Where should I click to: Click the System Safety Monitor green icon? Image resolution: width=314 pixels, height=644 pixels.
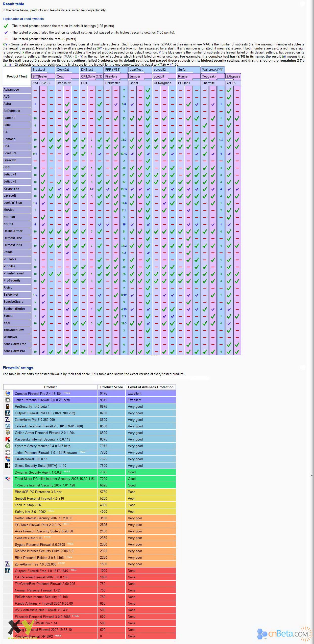[x=8, y=446]
